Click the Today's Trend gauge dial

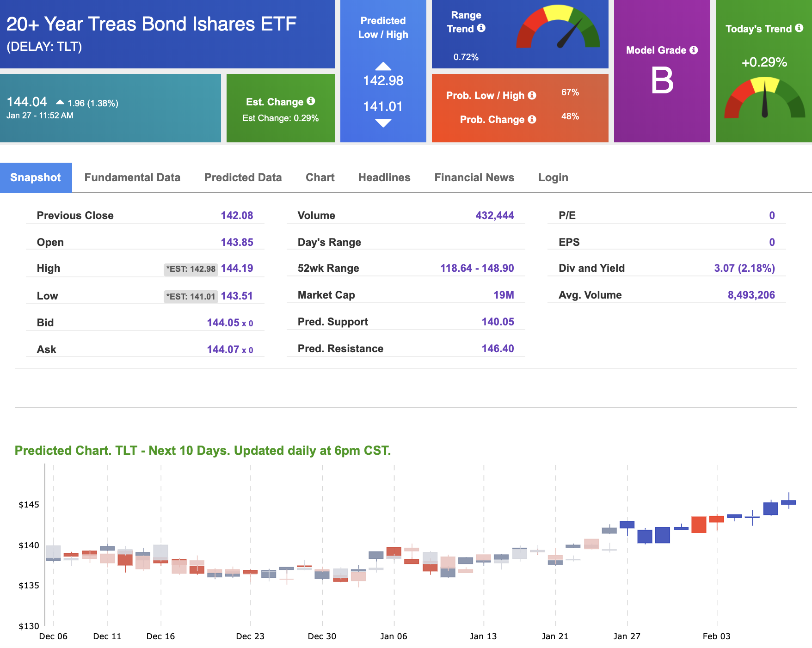pos(765,98)
